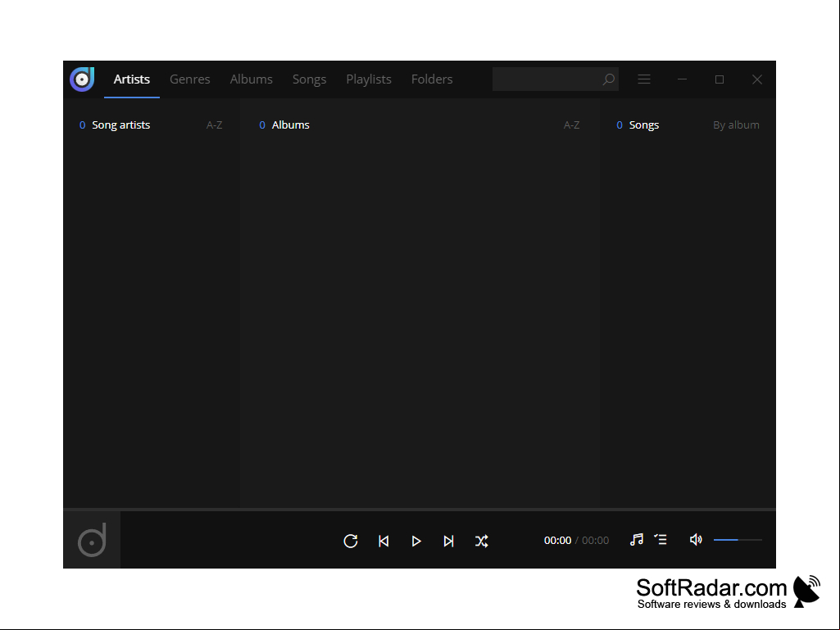The width and height of the screenshot is (840, 630).
Task: Click the track progress bar
Action: tap(420, 510)
